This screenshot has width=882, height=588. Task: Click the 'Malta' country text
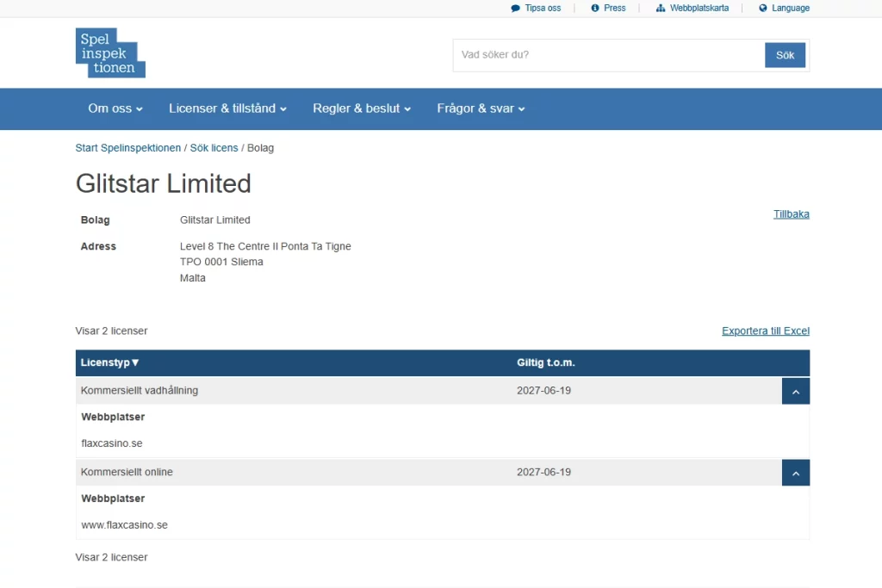tap(193, 278)
